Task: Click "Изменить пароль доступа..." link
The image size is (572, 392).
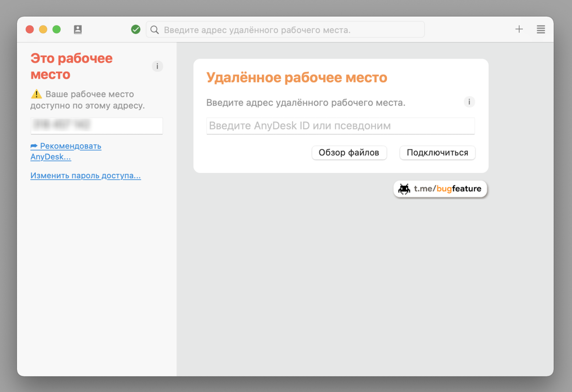Action: point(85,176)
